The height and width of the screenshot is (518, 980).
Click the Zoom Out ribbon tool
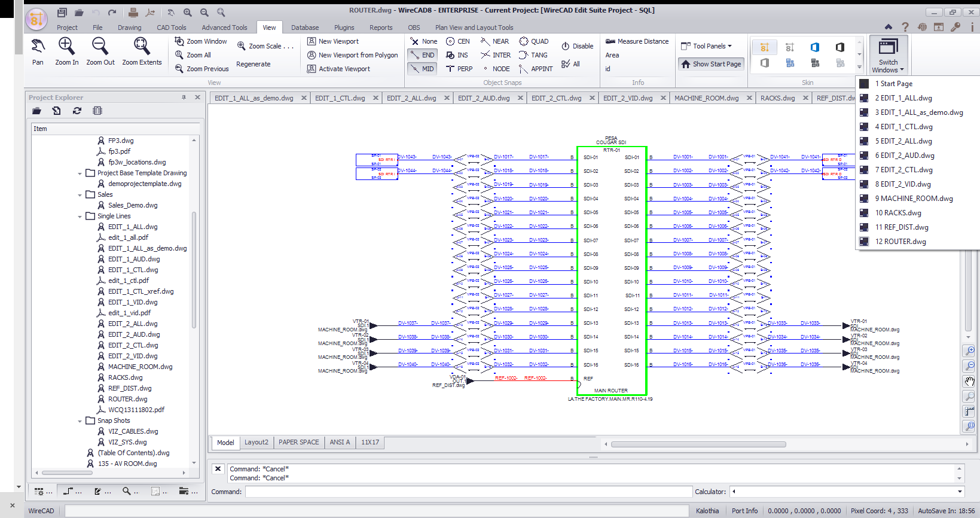[x=100, y=51]
